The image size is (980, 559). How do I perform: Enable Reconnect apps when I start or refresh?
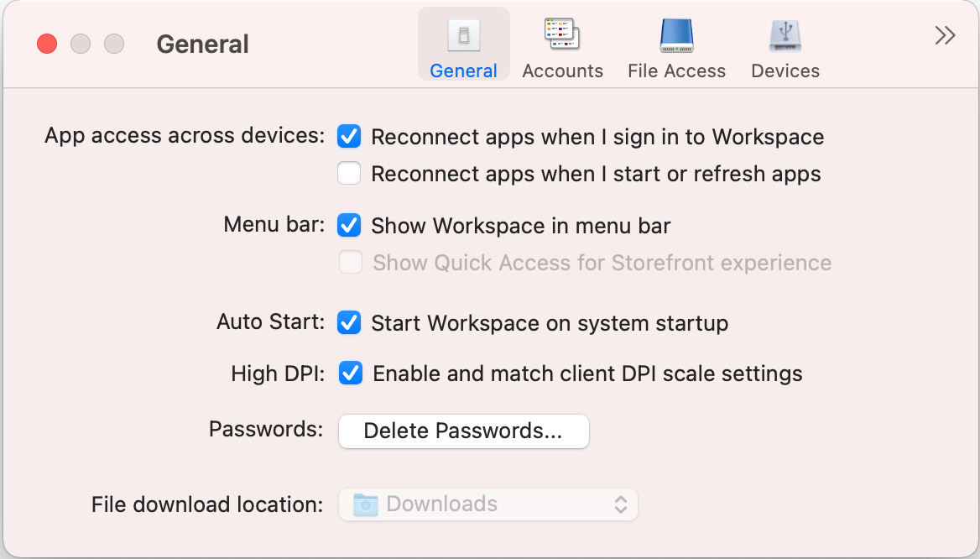pos(349,174)
